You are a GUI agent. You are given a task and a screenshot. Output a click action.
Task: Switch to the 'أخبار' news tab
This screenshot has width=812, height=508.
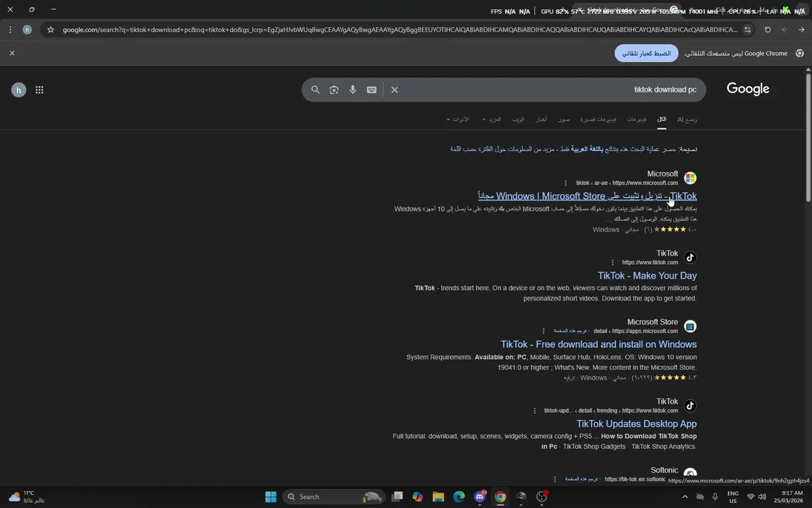pyautogui.click(x=541, y=119)
